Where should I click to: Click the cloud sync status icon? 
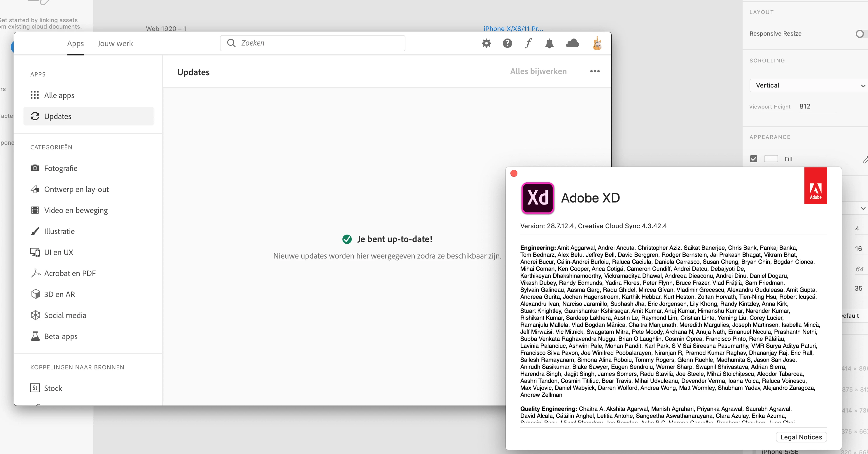(572, 43)
